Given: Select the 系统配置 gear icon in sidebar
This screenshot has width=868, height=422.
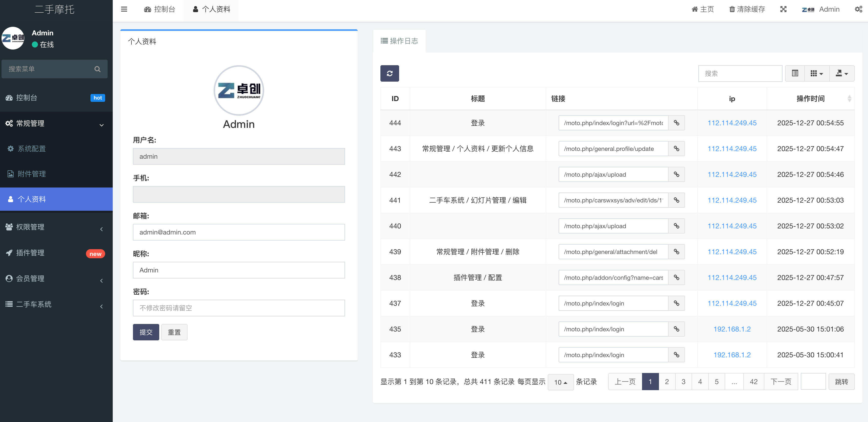Looking at the screenshot, I should [x=10, y=149].
